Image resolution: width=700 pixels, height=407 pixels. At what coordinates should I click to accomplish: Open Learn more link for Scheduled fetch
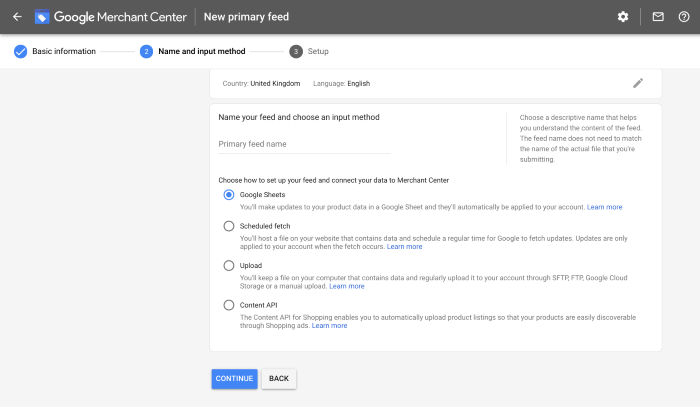click(x=404, y=246)
